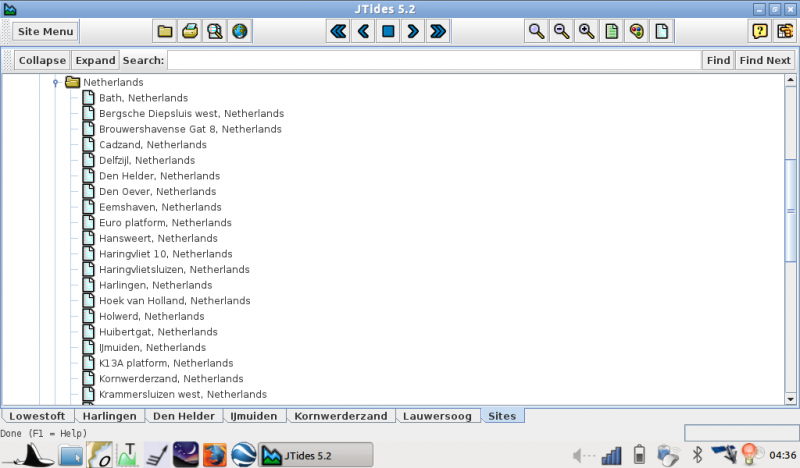Click the scrollbar down arrow

coord(791,400)
